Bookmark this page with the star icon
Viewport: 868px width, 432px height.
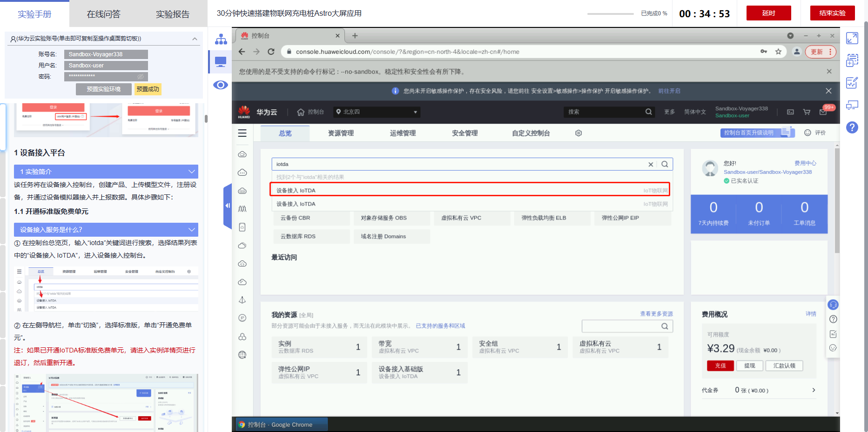778,52
